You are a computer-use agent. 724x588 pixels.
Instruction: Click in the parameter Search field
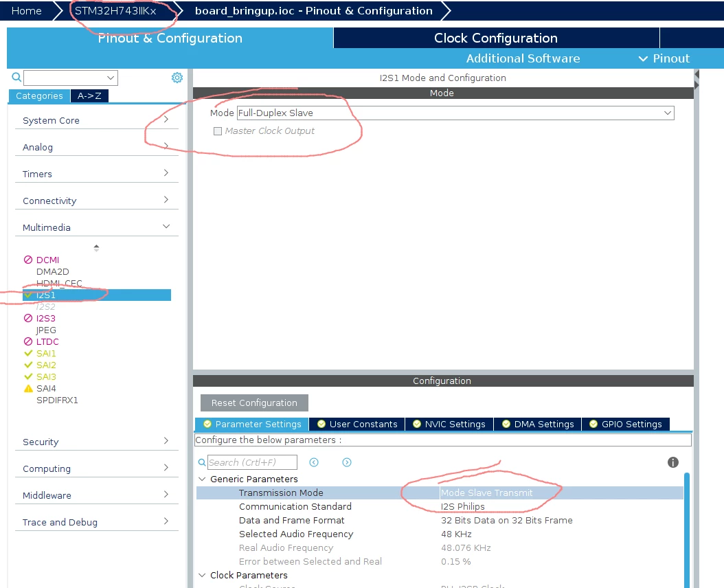pos(252,462)
